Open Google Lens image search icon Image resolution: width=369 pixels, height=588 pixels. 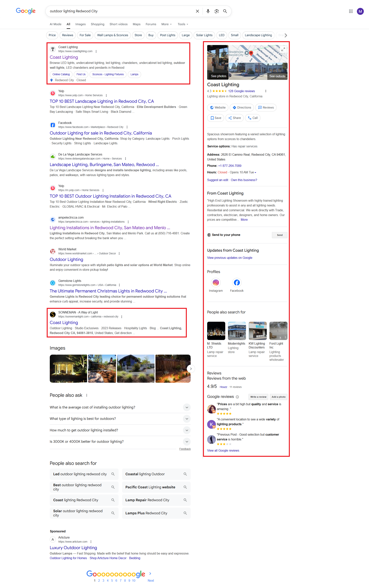click(x=217, y=11)
